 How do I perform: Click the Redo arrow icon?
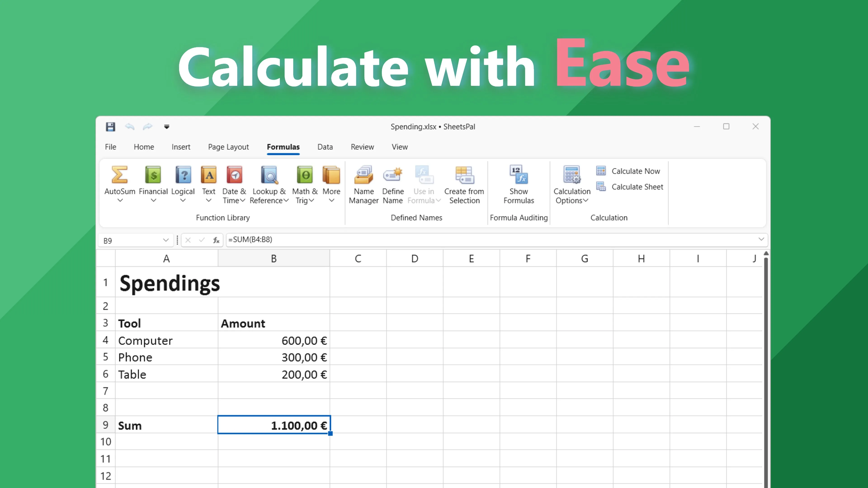click(x=148, y=127)
